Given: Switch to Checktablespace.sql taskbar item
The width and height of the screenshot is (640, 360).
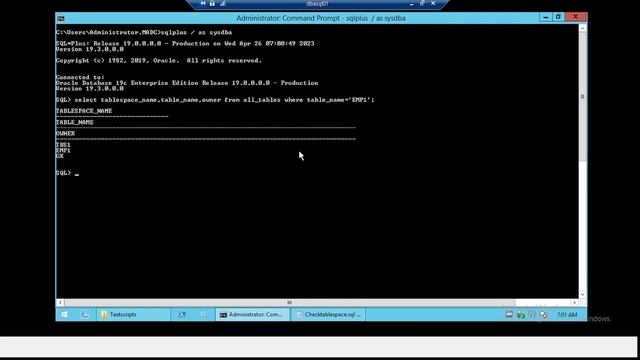Looking at the screenshot, I should [328, 315].
